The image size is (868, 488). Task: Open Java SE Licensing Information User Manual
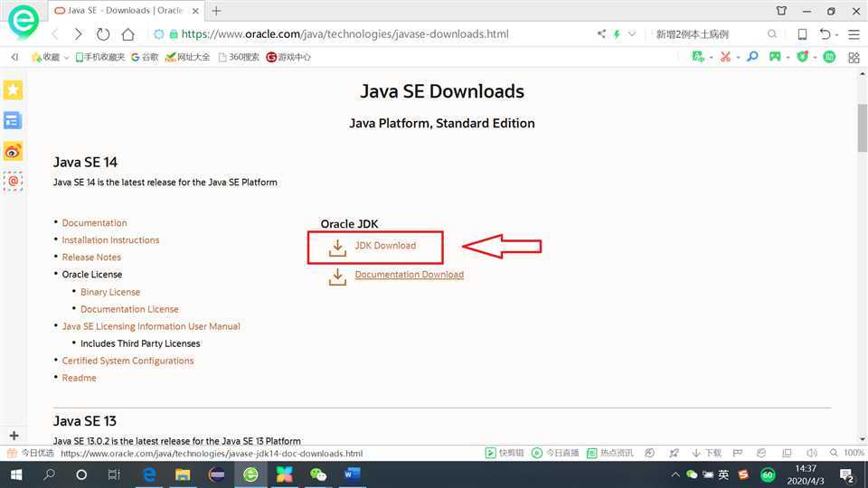[151, 326]
